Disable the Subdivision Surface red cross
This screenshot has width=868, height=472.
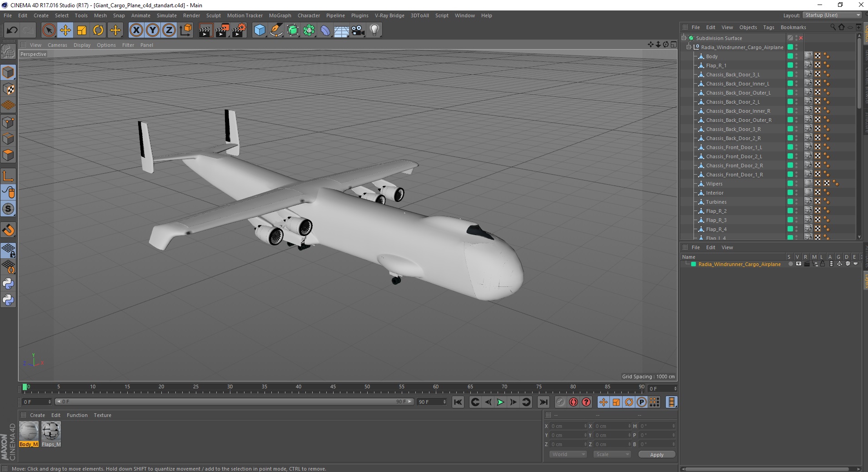coord(801,38)
